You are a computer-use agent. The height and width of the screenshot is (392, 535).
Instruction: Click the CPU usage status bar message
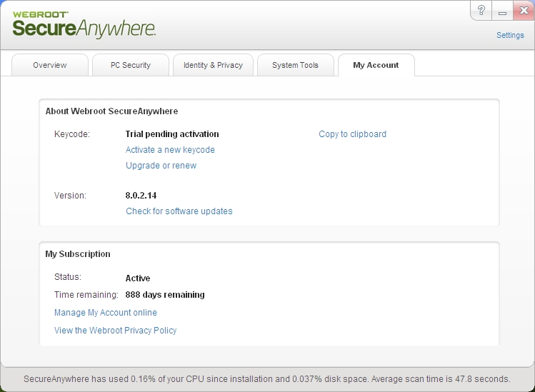(267, 379)
